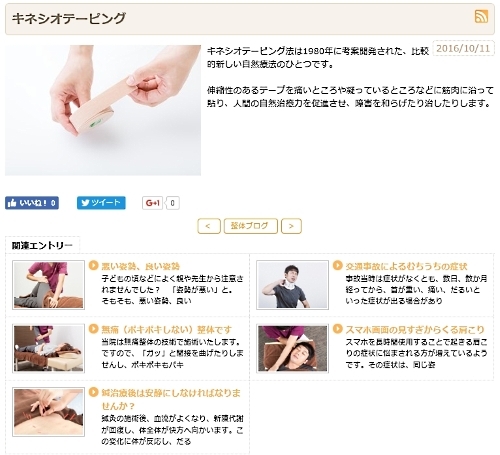Click the kinesio tape roll photo
Screen dimensions: 500x455
point(103,110)
